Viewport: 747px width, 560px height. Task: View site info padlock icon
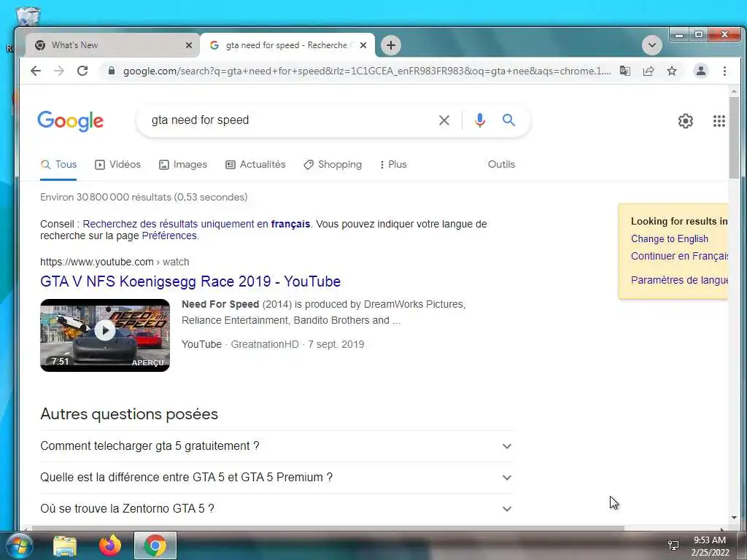click(112, 71)
